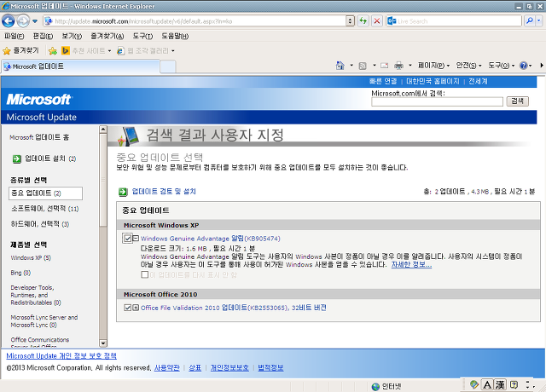Select Bing (0) product filter
Viewport: 546px width, 392px height.
pyautogui.click(x=20, y=273)
